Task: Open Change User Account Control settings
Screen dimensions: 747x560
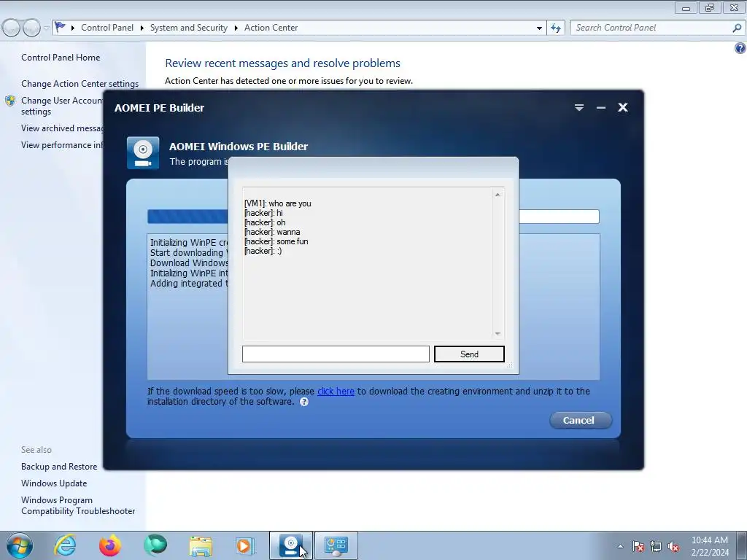Action: pyautogui.click(x=62, y=106)
